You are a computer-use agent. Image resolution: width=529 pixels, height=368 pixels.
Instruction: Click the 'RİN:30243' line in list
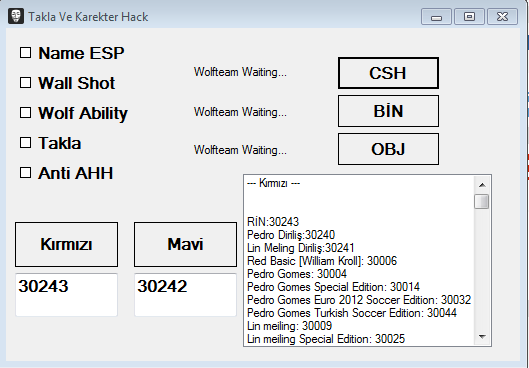(x=273, y=222)
